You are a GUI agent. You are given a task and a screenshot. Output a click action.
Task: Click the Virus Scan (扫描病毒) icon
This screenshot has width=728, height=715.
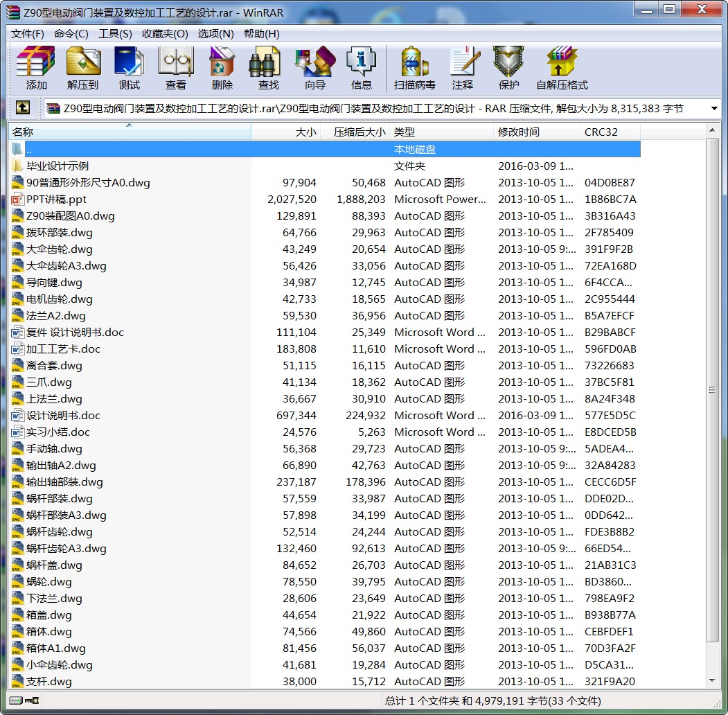415,62
